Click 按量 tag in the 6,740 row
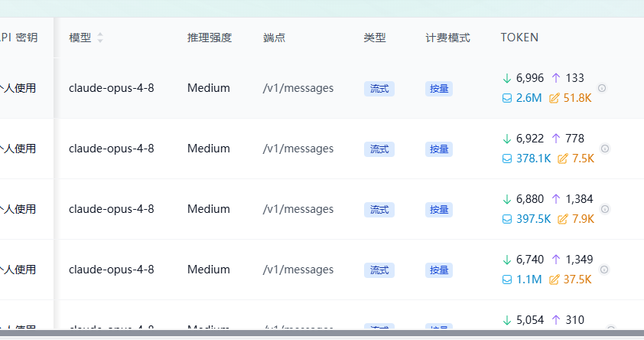This screenshot has width=644, height=340. point(439,270)
